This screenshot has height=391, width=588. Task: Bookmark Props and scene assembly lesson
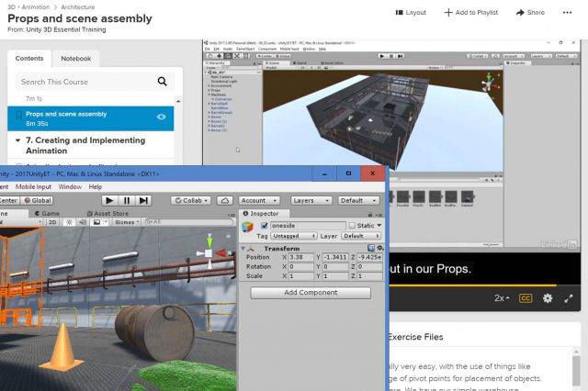coord(18,114)
